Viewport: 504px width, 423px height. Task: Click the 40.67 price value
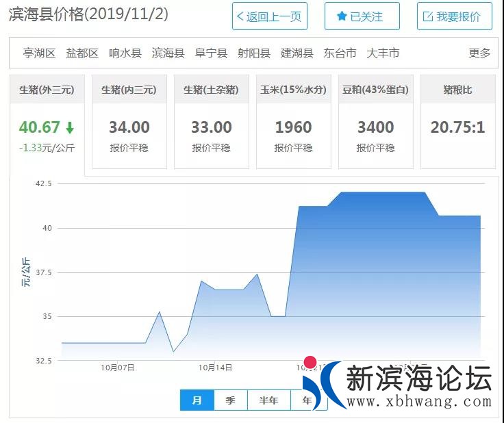[x=40, y=127]
